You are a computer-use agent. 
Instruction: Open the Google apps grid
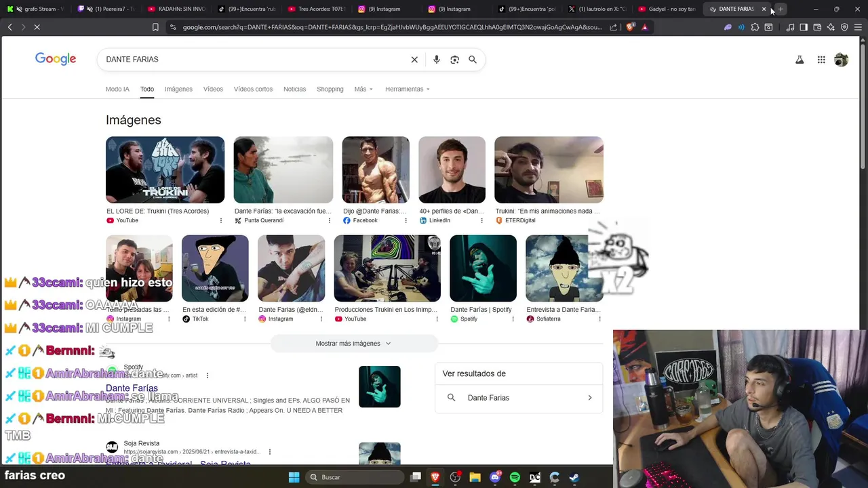click(821, 60)
